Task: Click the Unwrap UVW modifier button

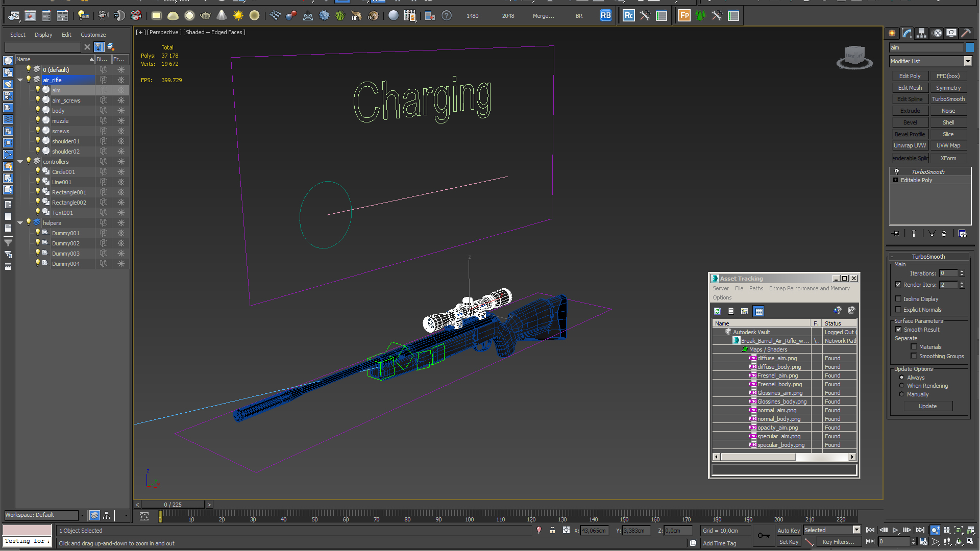Action: pyautogui.click(x=910, y=146)
